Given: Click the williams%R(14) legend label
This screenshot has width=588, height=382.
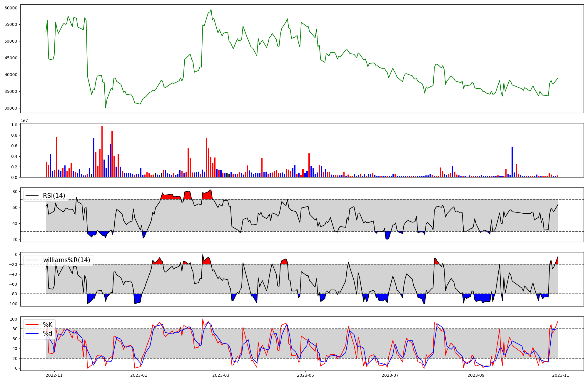Looking at the screenshot, I should pos(67,260).
